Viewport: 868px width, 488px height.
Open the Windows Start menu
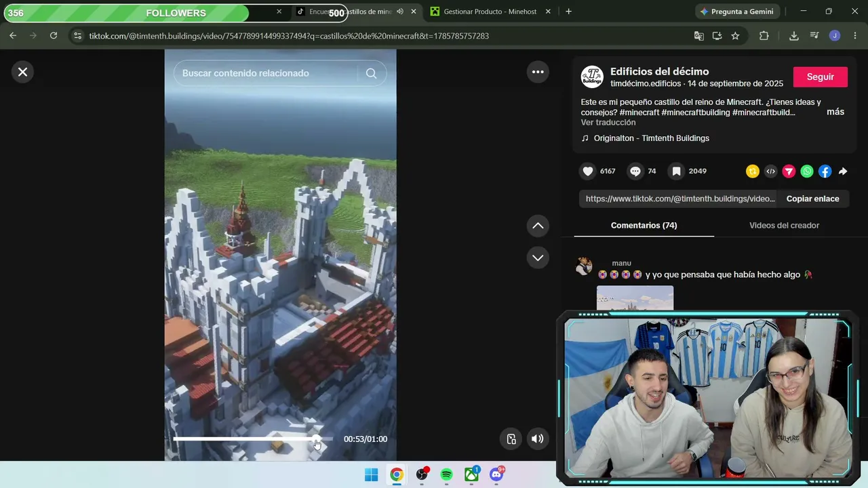point(372,474)
